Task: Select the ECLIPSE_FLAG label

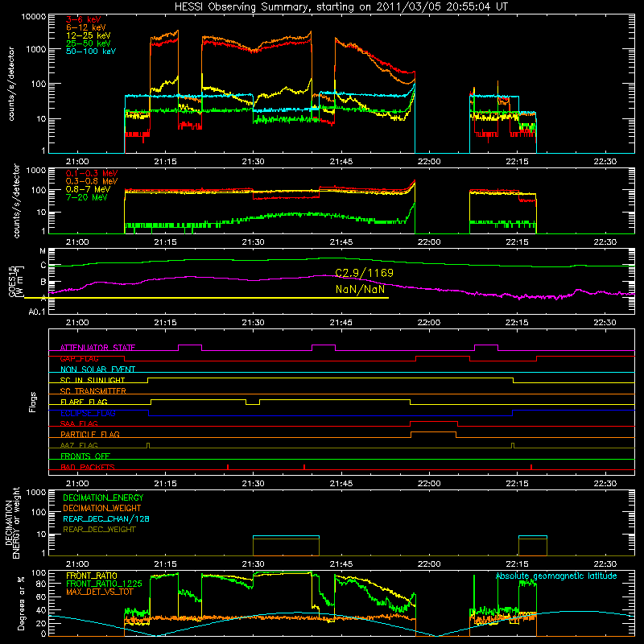Action: [88, 413]
